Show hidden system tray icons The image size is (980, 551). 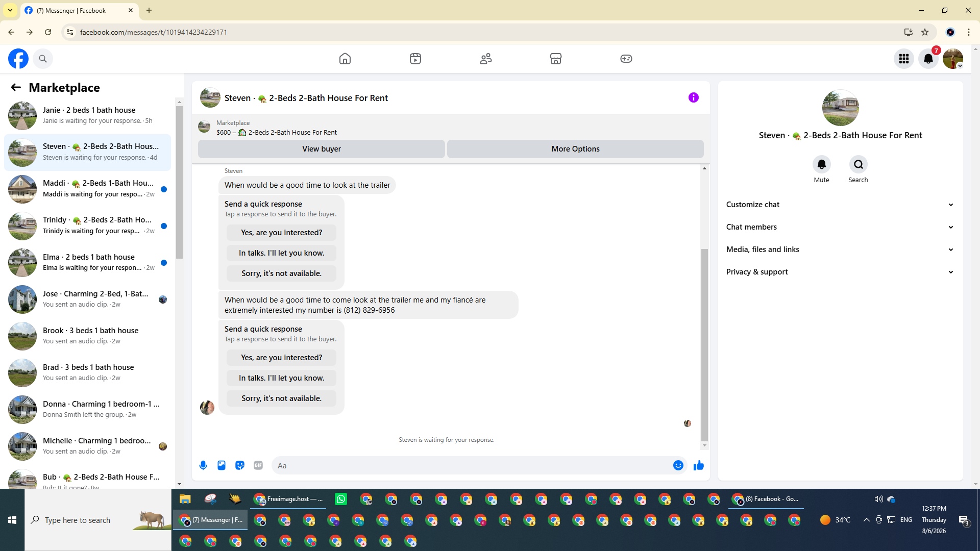(x=867, y=520)
